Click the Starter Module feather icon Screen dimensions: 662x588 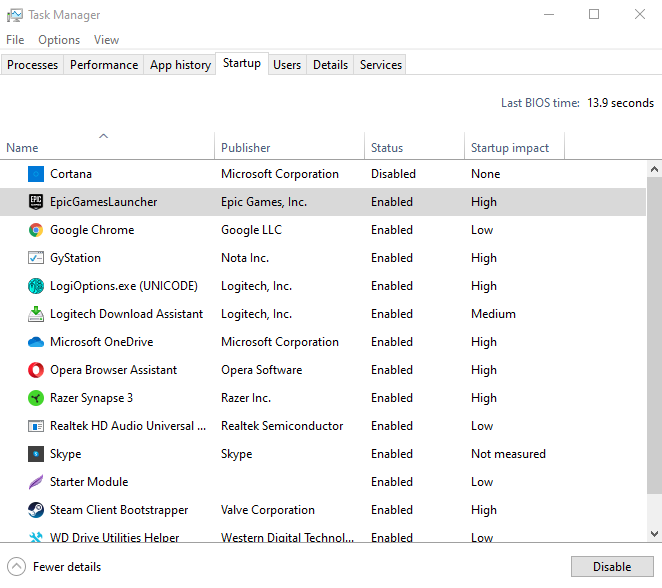click(36, 482)
